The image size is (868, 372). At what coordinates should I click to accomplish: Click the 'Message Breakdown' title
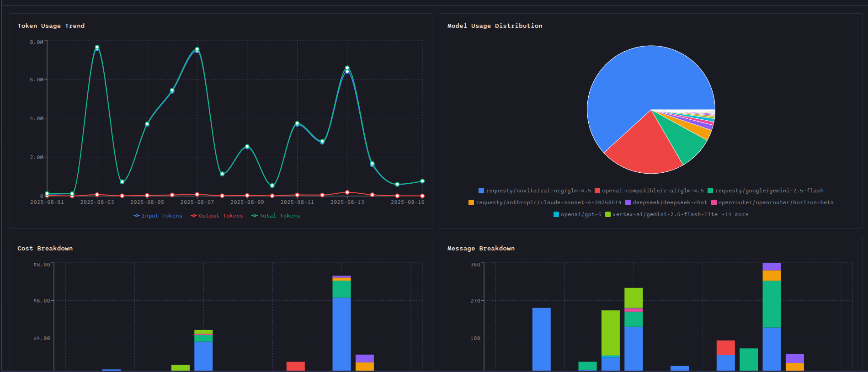[x=481, y=248]
